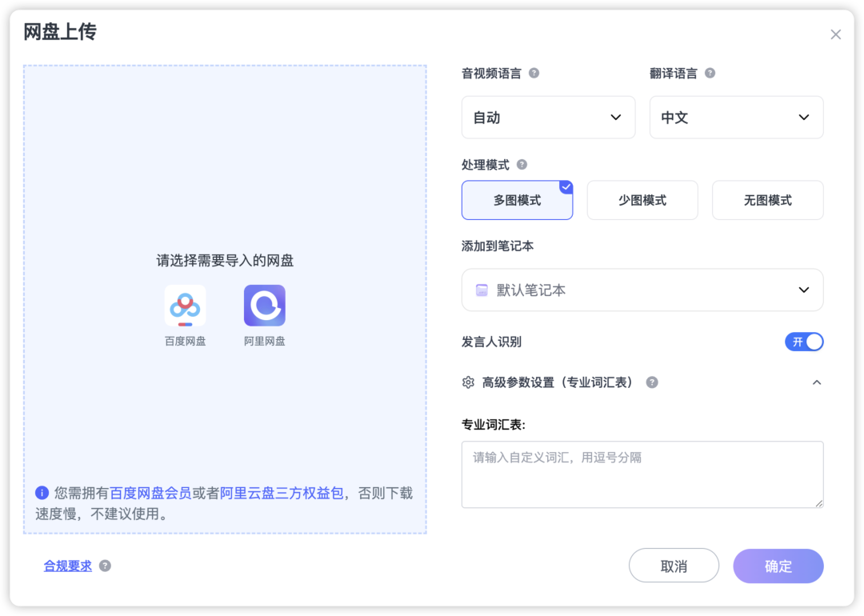Select the 无图模式 option
864x616 pixels.
pos(767,200)
